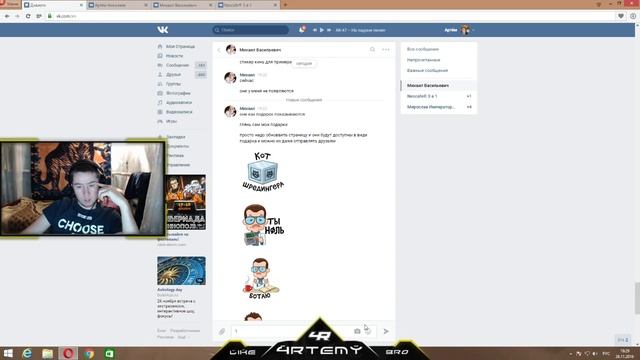
Task: Open Группы in the left menu
Action: click(173, 84)
